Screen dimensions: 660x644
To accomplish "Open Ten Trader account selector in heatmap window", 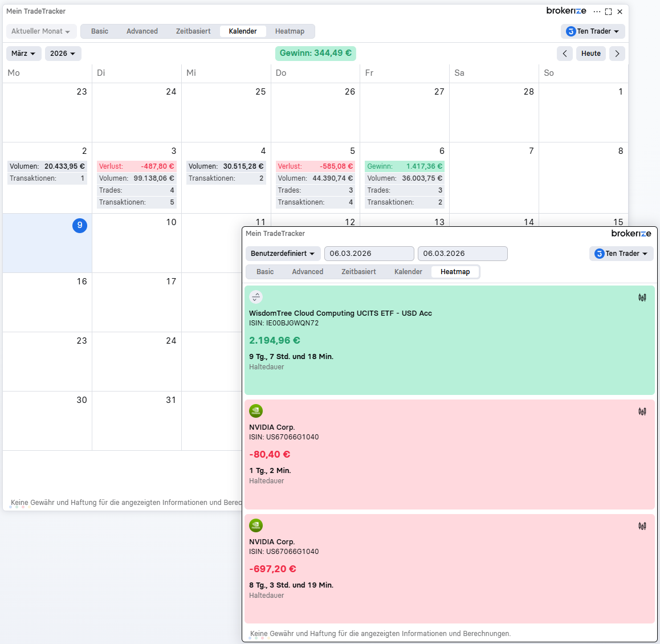I will [x=621, y=254].
